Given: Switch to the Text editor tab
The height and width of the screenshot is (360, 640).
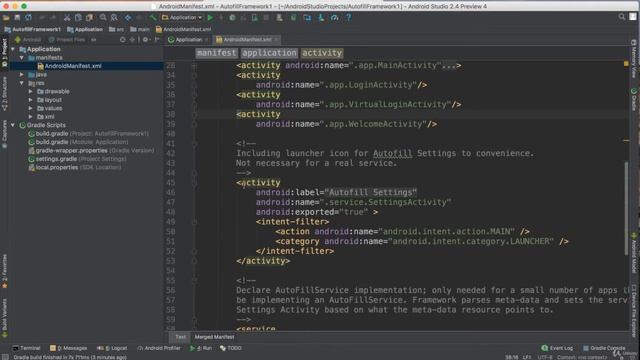Looking at the screenshot, I should point(180,337).
